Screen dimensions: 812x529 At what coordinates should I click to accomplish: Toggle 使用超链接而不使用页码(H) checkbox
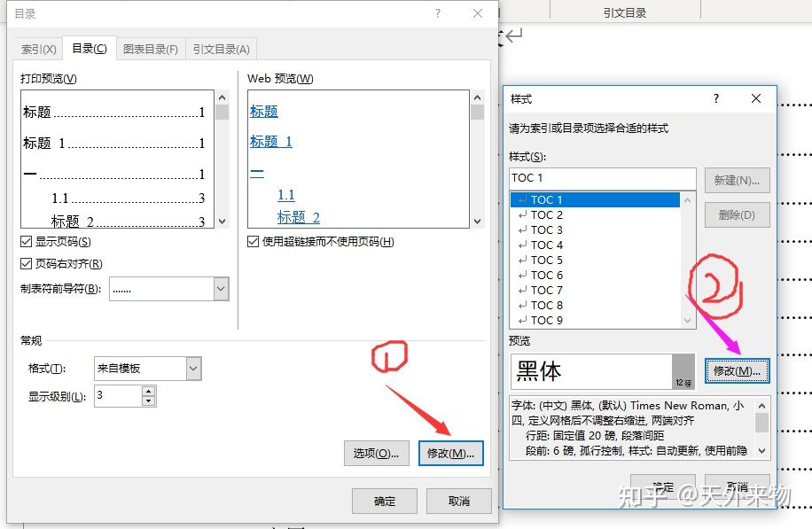tap(253, 242)
